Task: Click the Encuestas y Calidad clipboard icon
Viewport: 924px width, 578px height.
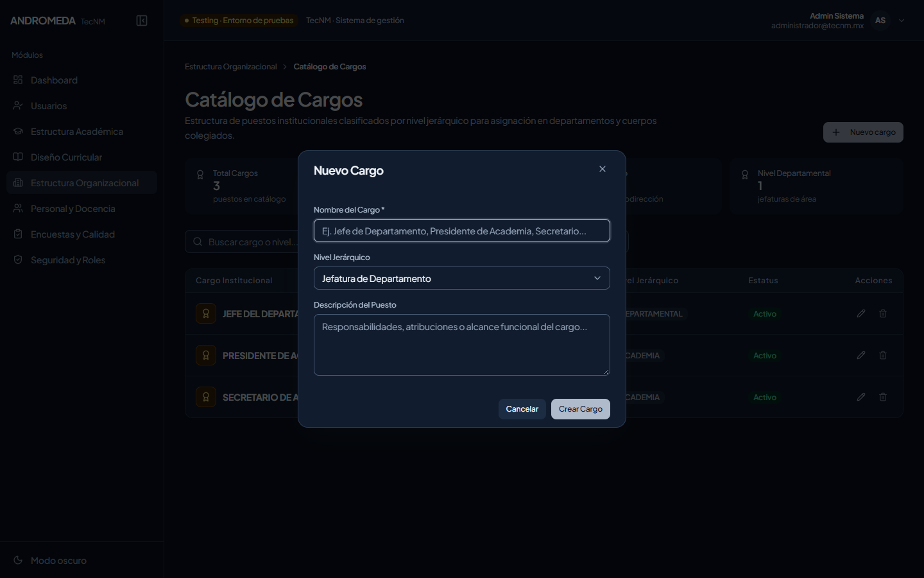Action: [18, 234]
